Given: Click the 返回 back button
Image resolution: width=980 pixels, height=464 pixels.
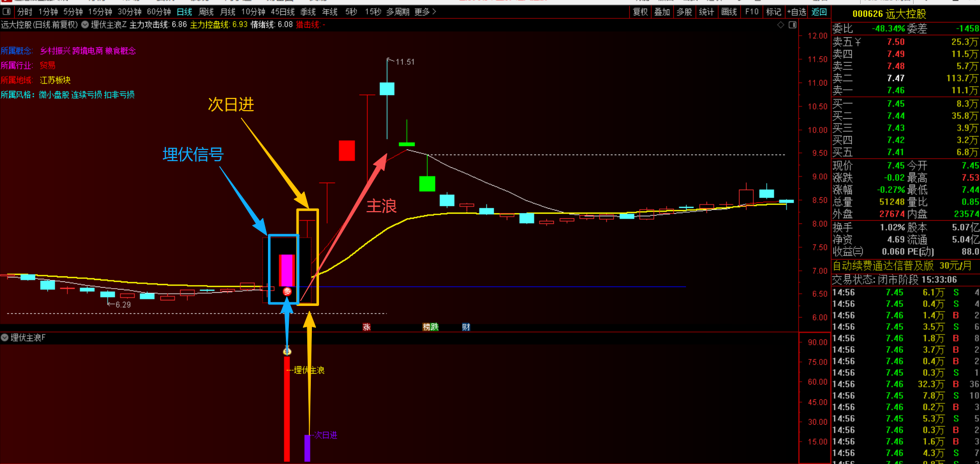Looking at the screenshot, I should point(819,12).
